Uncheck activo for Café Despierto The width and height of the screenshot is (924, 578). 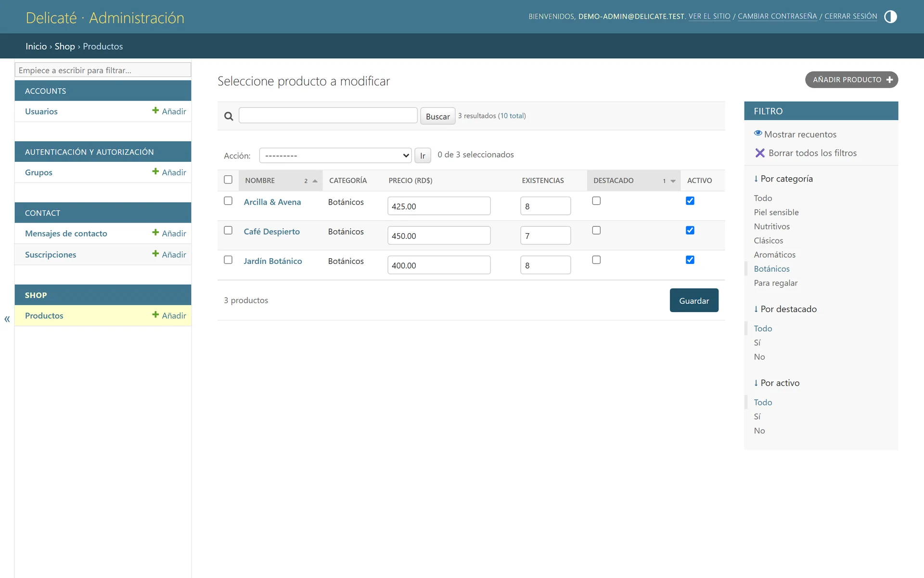tap(690, 230)
